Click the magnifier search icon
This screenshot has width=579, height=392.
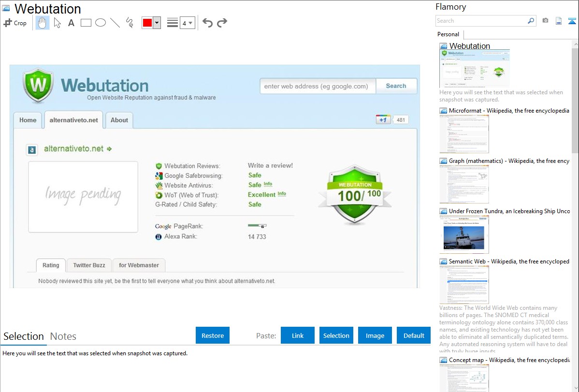pos(531,21)
